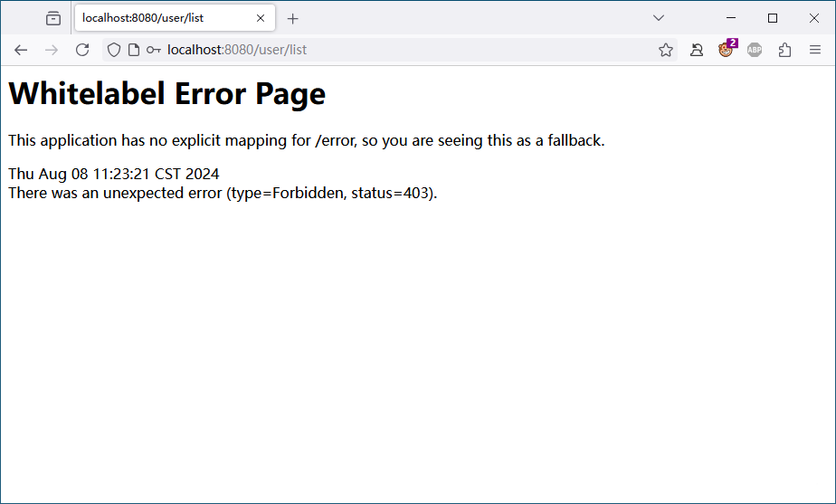Select the localhost:8080/user/list tab
Image resolution: width=836 pixels, height=504 pixels.
click(175, 18)
